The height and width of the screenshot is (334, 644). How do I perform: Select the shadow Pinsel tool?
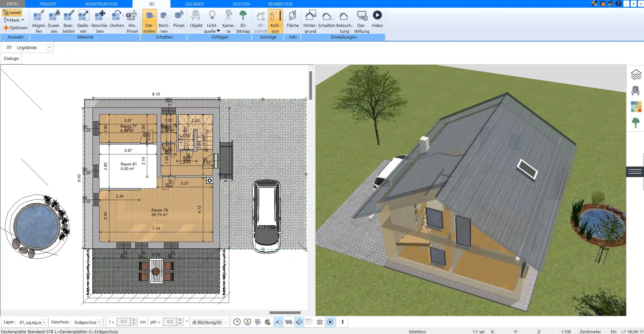pyautogui.click(x=179, y=19)
